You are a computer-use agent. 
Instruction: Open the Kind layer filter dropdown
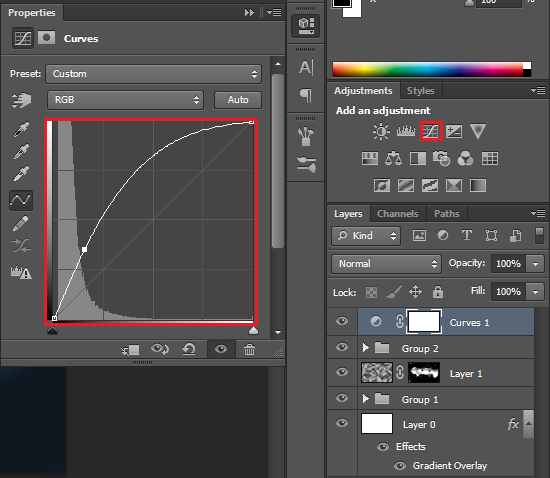pyautogui.click(x=366, y=236)
